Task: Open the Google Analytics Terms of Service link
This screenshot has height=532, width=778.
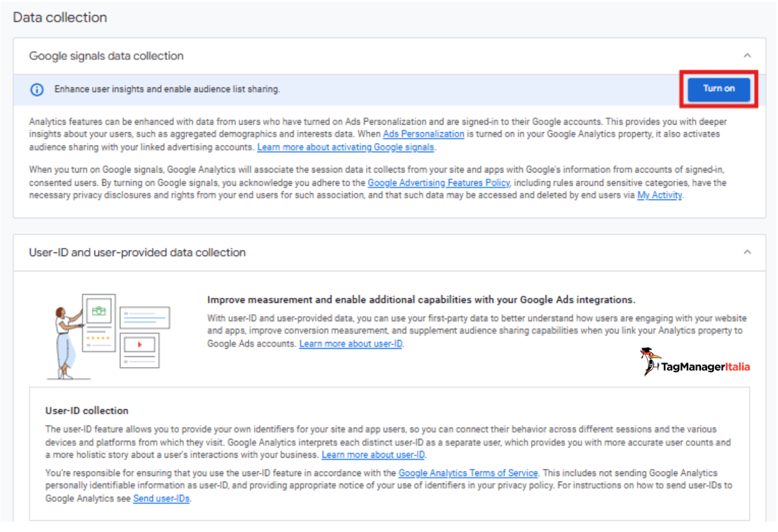Action: (x=468, y=472)
